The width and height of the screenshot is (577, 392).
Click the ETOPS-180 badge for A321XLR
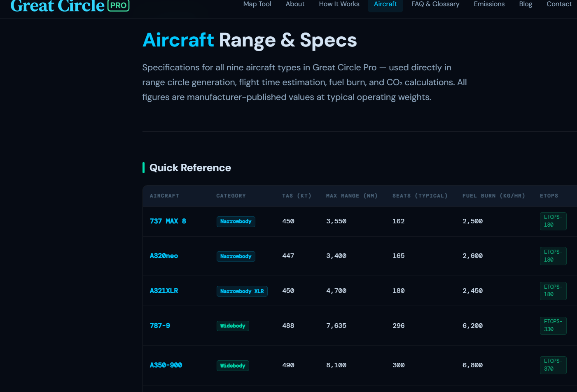[x=553, y=291]
